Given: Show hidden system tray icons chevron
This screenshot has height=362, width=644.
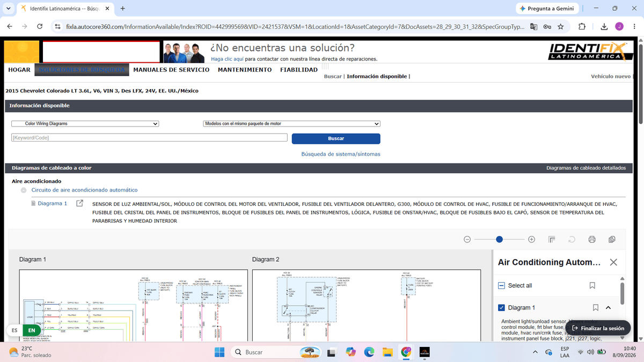Looking at the screenshot, I should coord(535,352).
